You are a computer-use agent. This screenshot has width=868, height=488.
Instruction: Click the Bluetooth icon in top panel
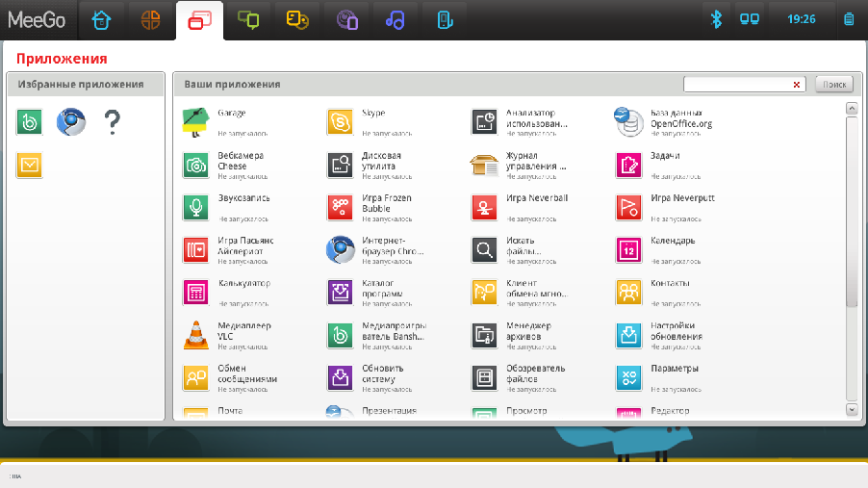click(x=716, y=18)
